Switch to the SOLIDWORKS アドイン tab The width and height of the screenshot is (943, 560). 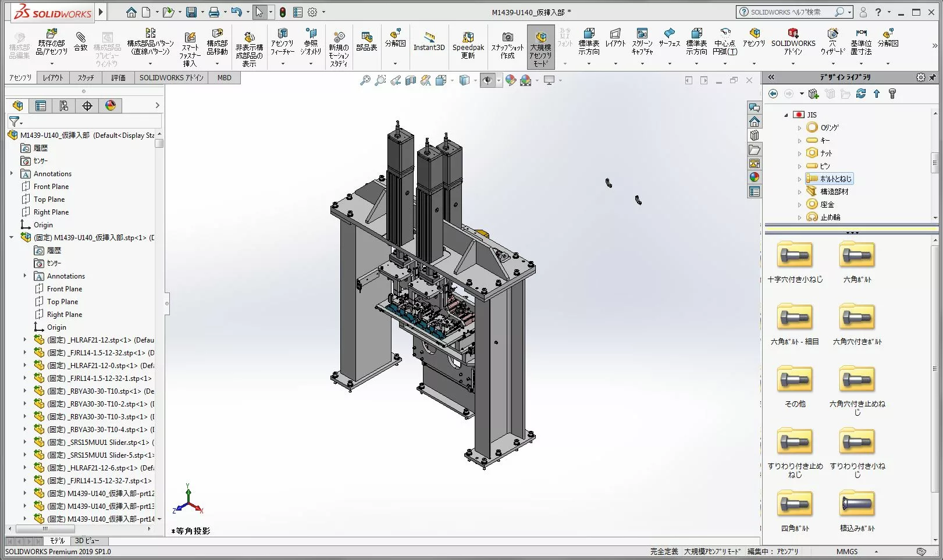click(170, 77)
